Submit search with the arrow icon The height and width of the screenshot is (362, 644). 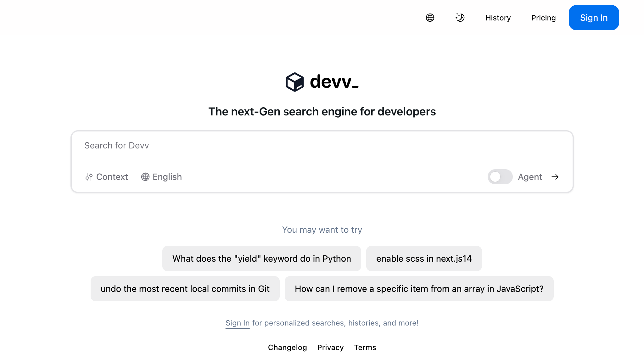(555, 177)
